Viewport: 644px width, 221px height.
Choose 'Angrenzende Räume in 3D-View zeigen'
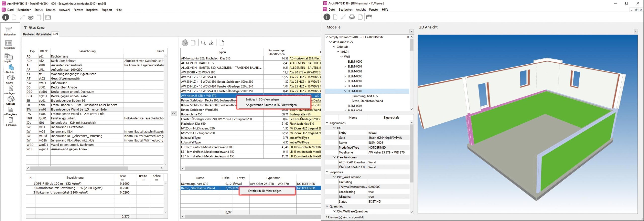(271, 105)
